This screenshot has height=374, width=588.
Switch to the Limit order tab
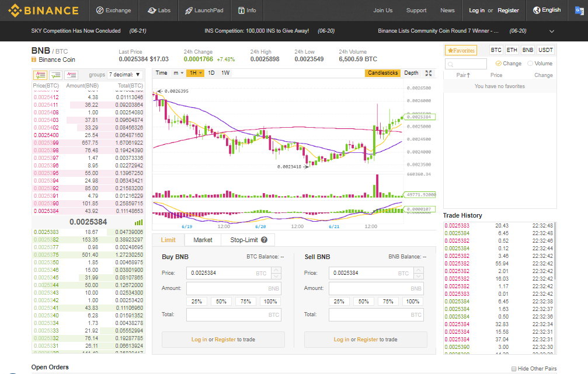tap(168, 240)
